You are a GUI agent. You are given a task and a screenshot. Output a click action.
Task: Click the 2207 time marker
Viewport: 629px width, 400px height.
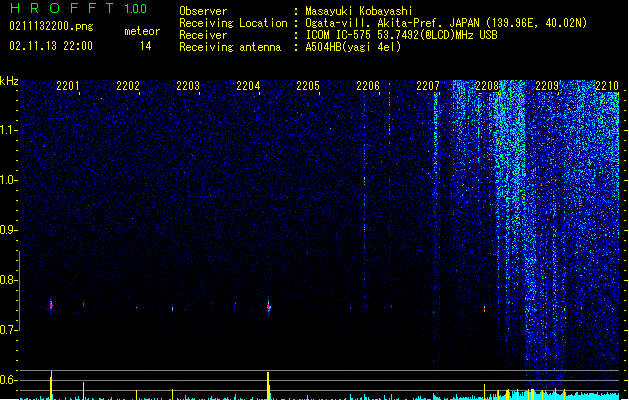[428, 85]
